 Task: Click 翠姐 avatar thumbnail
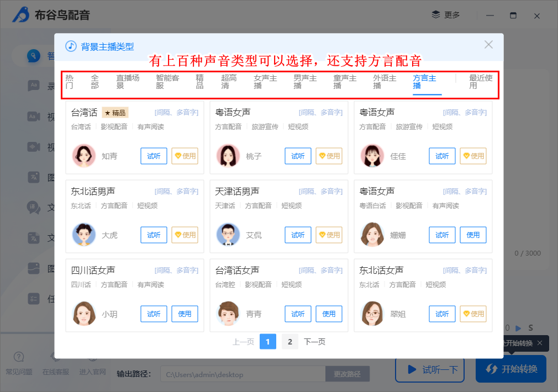coord(372,314)
